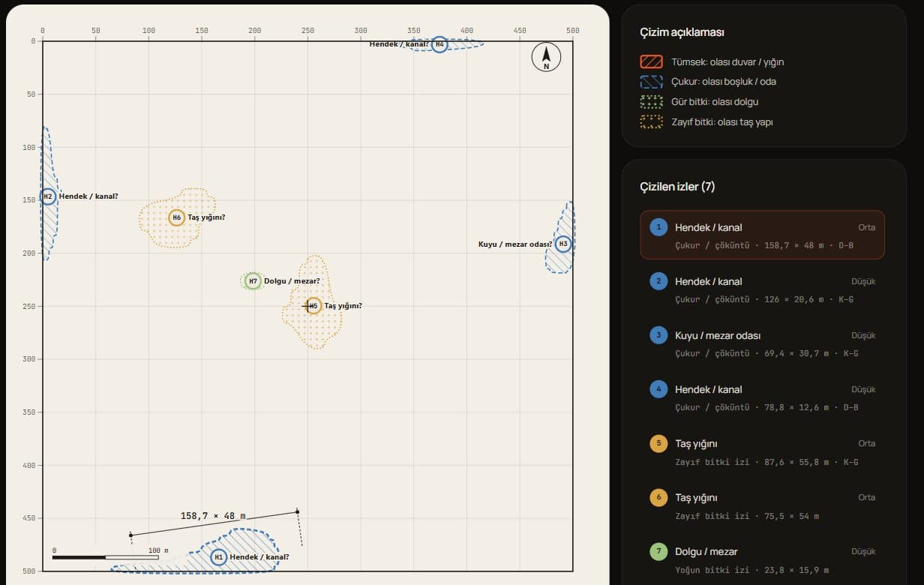924x585 pixels.
Task: Open the Dolgu / mezar list entry
Action: point(762,559)
